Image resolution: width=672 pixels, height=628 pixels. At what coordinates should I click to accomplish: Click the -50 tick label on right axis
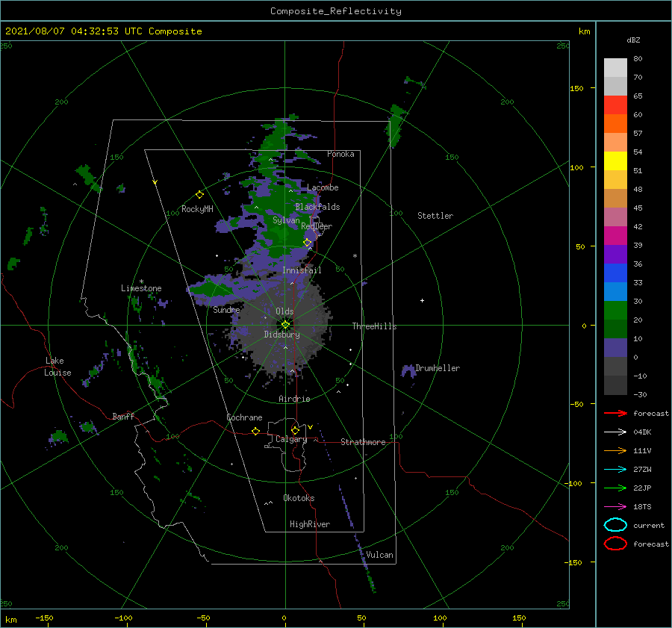click(578, 404)
